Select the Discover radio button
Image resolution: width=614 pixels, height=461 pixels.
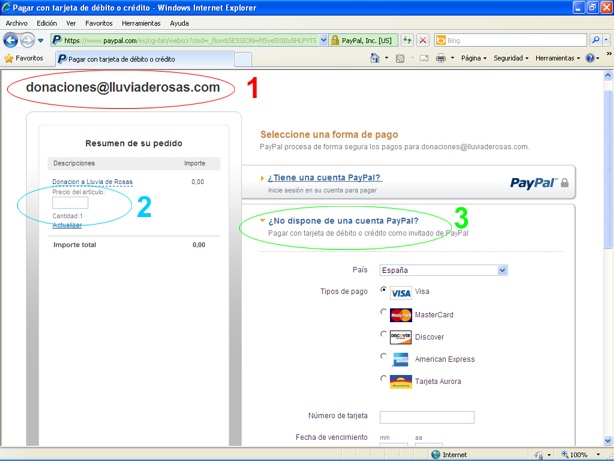pyautogui.click(x=383, y=334)
